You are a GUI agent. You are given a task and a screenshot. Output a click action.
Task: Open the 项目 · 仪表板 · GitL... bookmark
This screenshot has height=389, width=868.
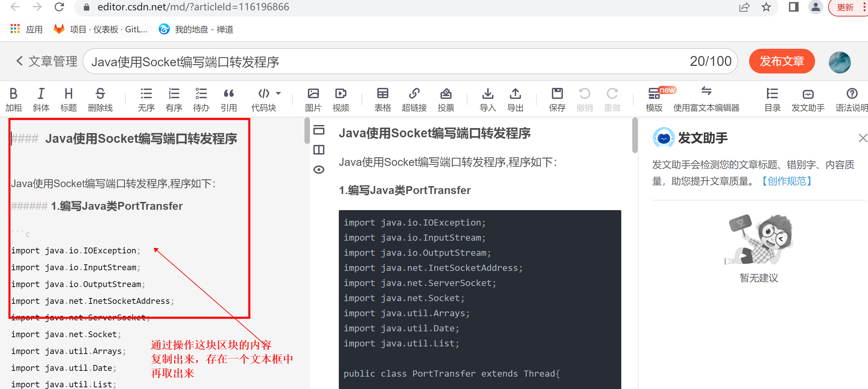click(101, 29)
